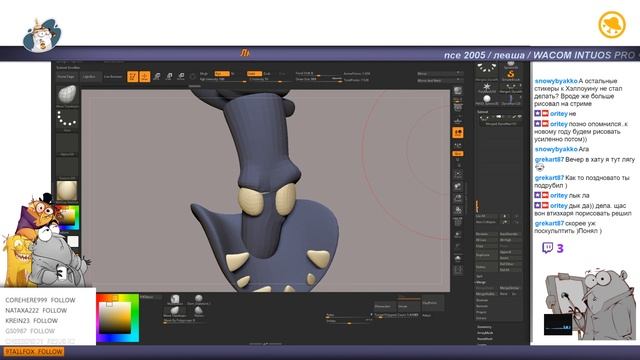This screenshot has width=640, height=360.
Task: Open the current brush thumbnail on left shelf
Action: point(67,95)
